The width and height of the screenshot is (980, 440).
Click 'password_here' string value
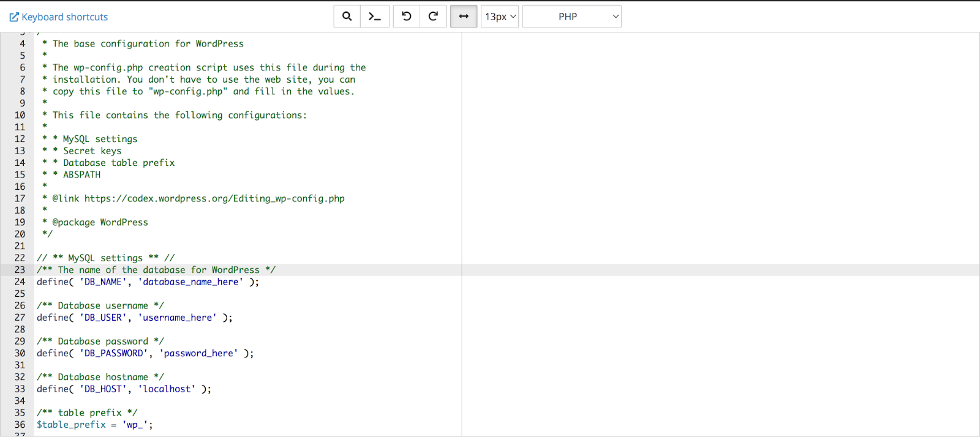[x=198, y=354]
